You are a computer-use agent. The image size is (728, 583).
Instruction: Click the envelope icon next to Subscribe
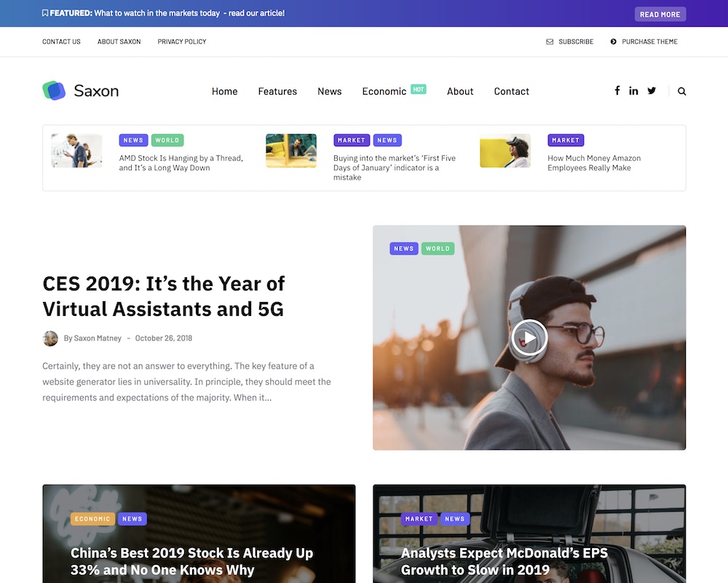pyautogui.click(x=548, y=41)
